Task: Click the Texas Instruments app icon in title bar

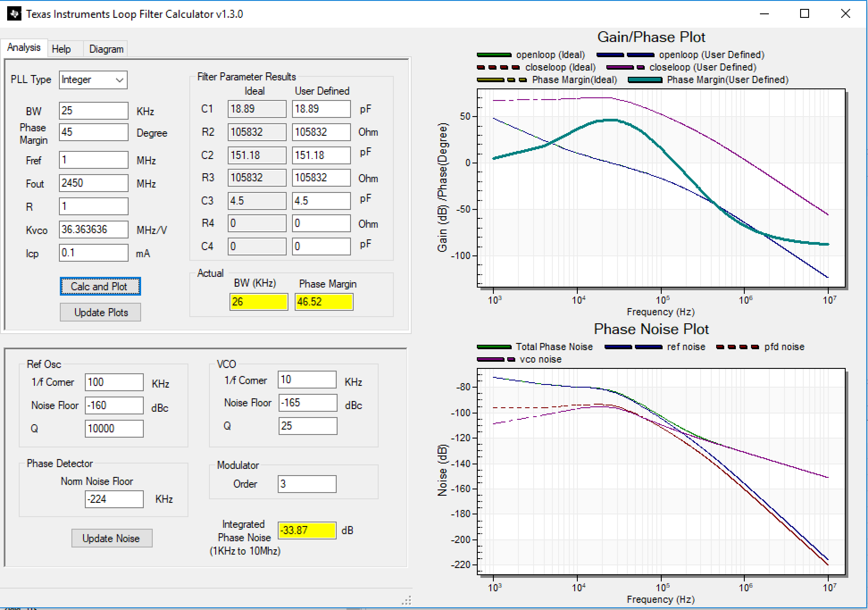Action: 14,14
